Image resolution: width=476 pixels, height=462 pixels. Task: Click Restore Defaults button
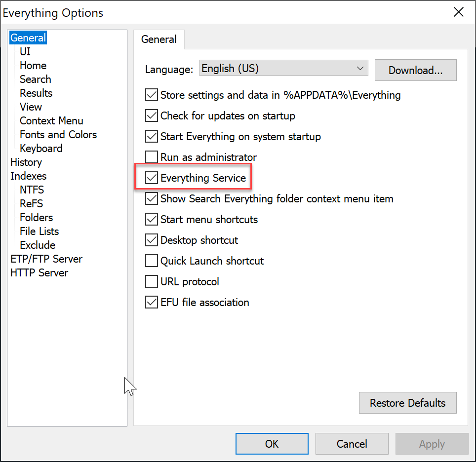click(407, 403)
